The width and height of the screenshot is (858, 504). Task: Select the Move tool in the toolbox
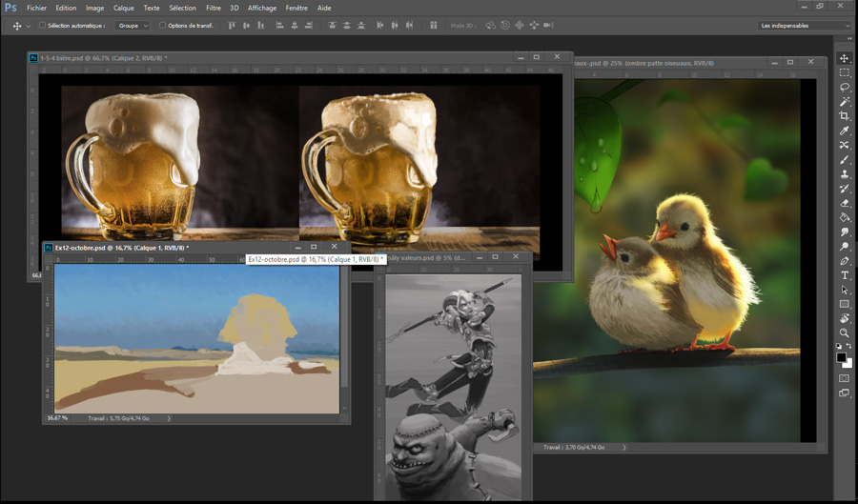[845, 58]
